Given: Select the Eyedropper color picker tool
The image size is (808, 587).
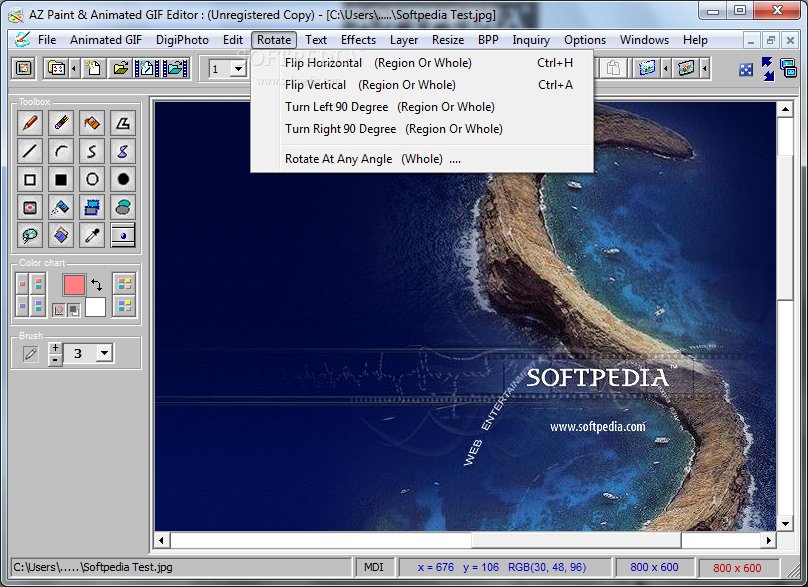Looking at the screenshot, I should tap(92, 236).
